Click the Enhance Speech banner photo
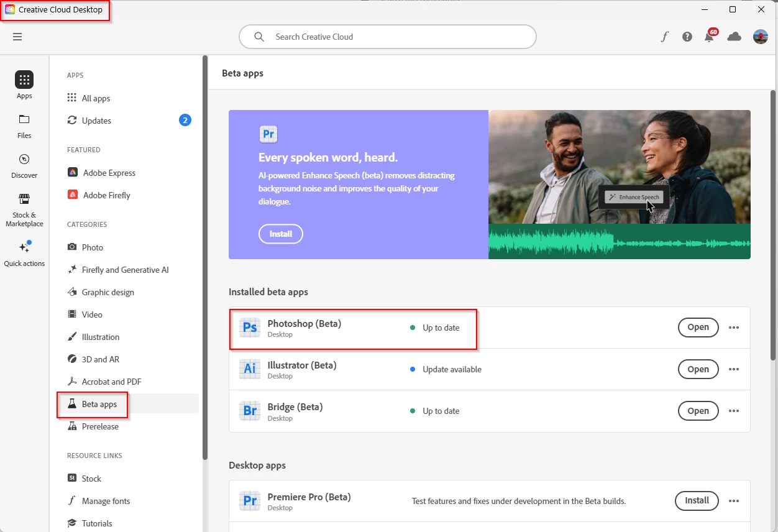 (x=620, y=185)
